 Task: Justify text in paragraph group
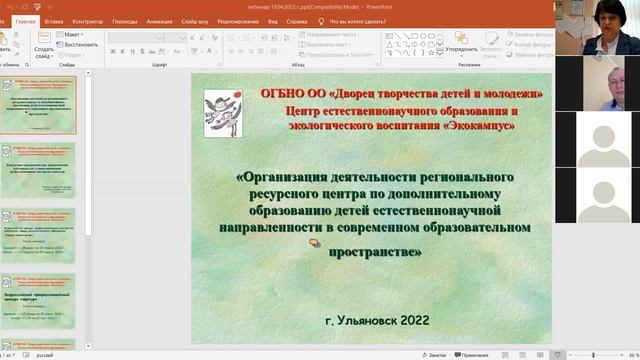260,51
